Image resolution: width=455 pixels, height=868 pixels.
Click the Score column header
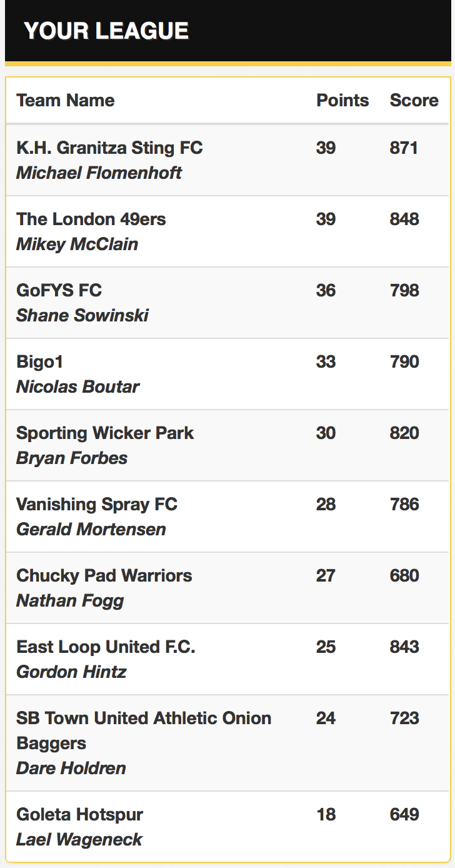click(414, 101)
